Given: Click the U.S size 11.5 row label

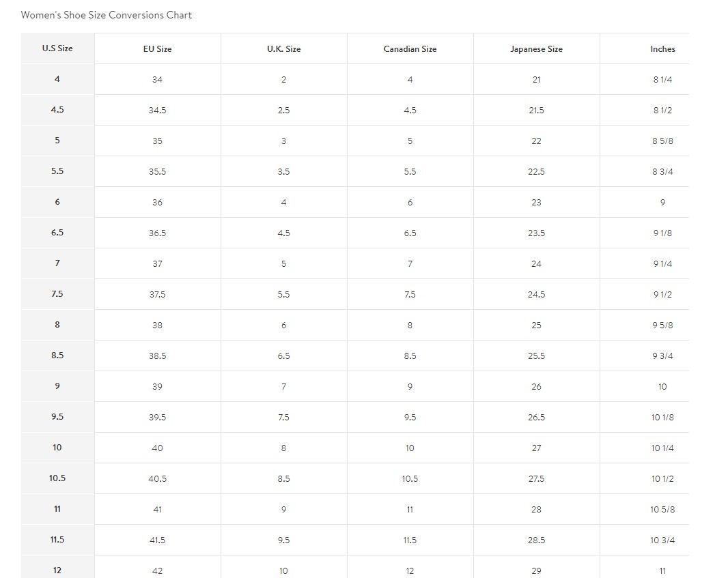Looking at the screenshot, I should (57, 540).
